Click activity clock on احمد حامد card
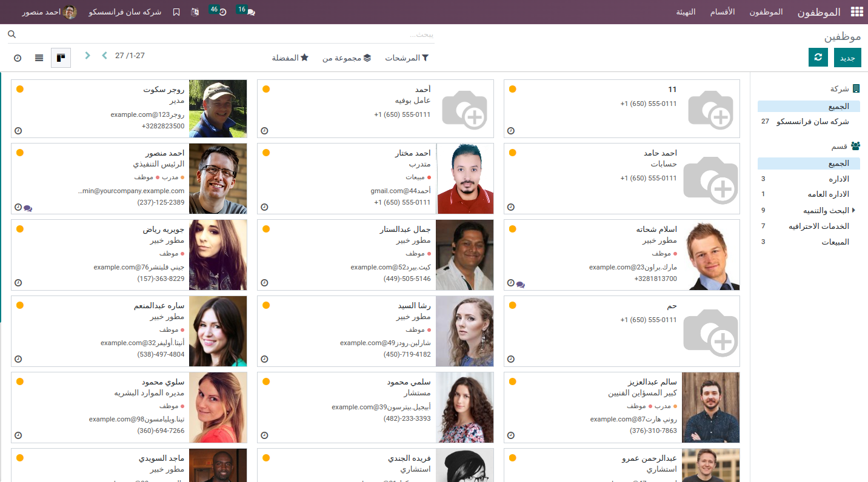Screen dimensions: 868x482 click(511, 207)
